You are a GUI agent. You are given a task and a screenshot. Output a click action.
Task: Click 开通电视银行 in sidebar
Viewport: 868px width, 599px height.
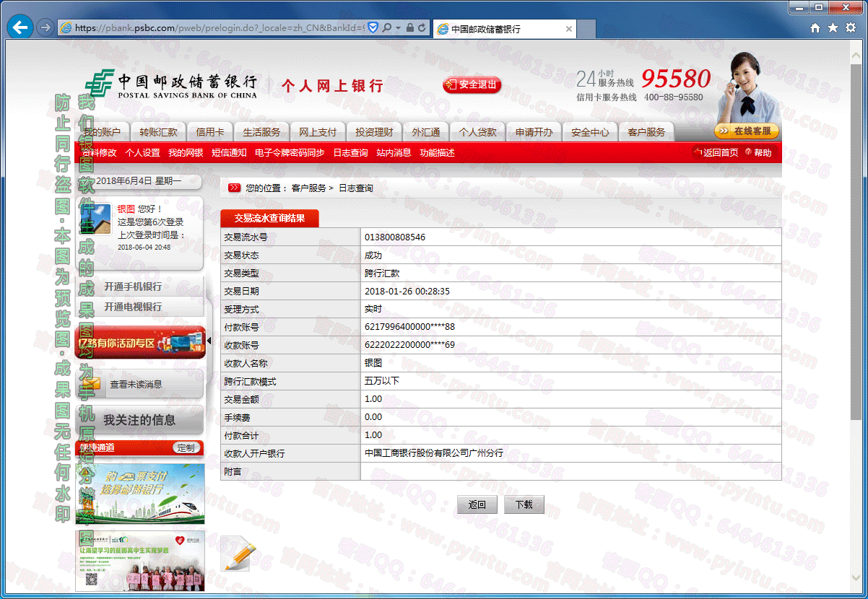(x=133, y=307)
